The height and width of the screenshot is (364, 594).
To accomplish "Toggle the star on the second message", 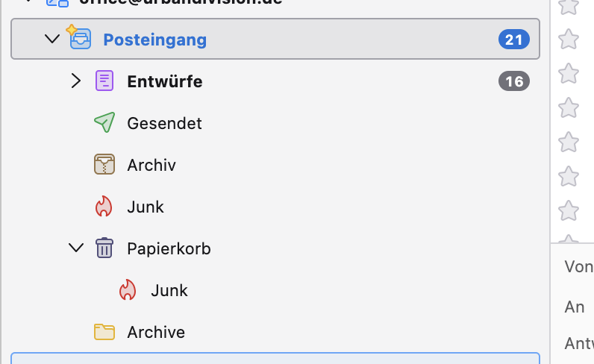I will (x=569, y=39).
